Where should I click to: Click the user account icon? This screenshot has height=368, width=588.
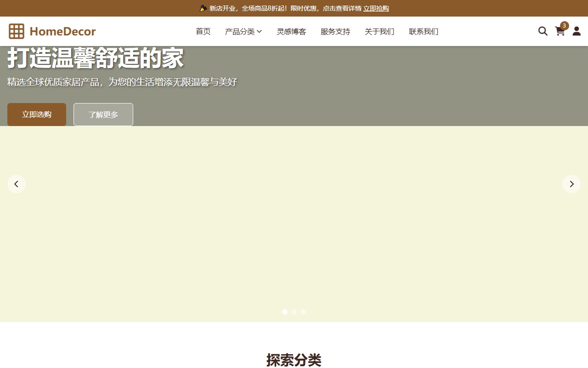click(x=577, y=31)
